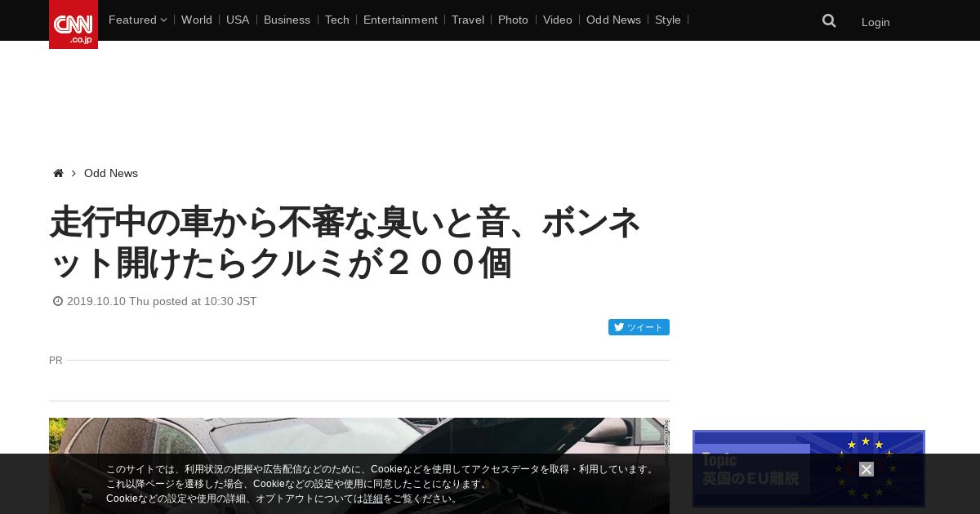Open the Travel section
Screen dimensions: 980x514
coord(468,20)
